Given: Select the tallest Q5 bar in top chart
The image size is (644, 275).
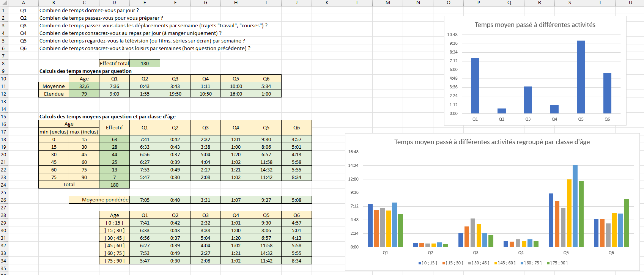Looking at the screenshot, I should pyautogui.click(x=581, y=77).
